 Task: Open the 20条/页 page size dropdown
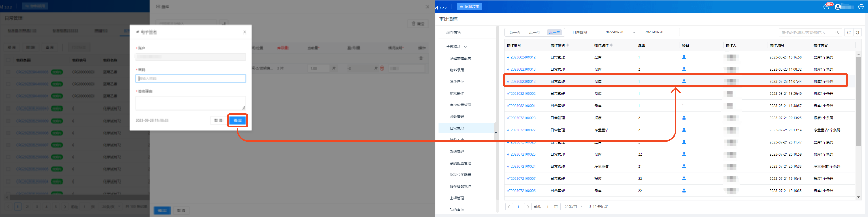pyautogui.click(x=573, y=207)
